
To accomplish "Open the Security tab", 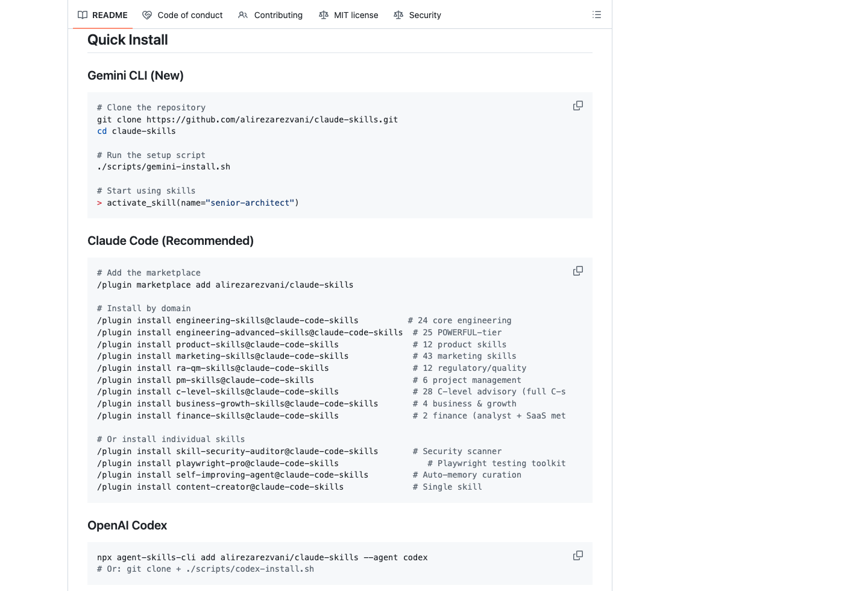I will click(418, 15).
